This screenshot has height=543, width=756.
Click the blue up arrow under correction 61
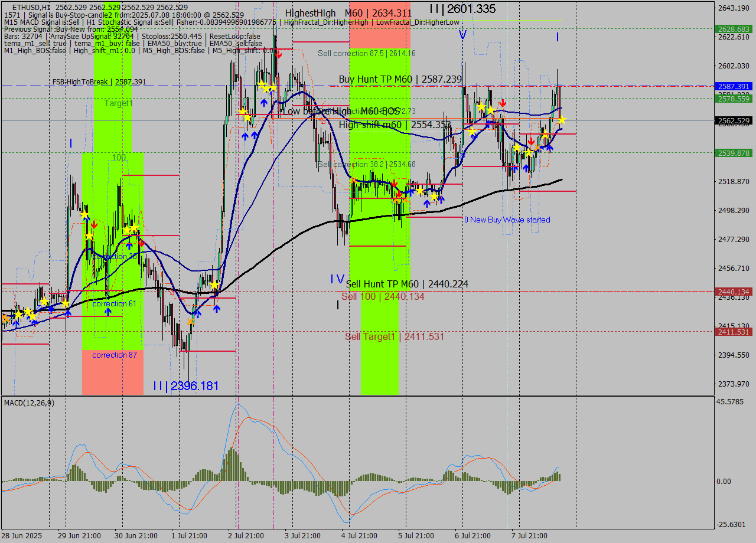[x=108, y=312]
